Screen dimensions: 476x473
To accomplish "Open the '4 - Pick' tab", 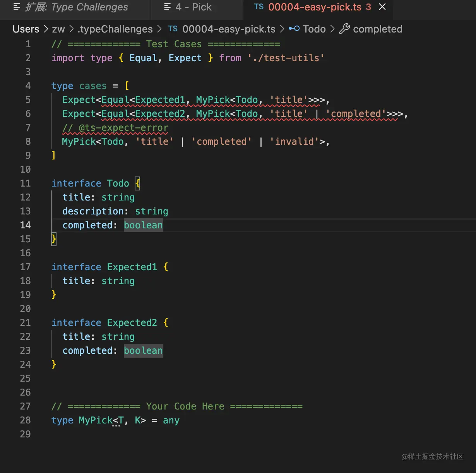I will click(x=197, y=7).
